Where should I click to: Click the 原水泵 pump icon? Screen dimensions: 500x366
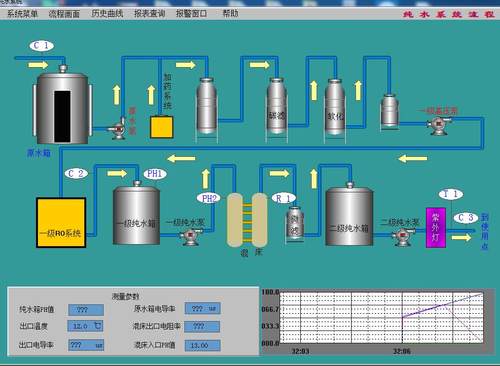[118, 129]
